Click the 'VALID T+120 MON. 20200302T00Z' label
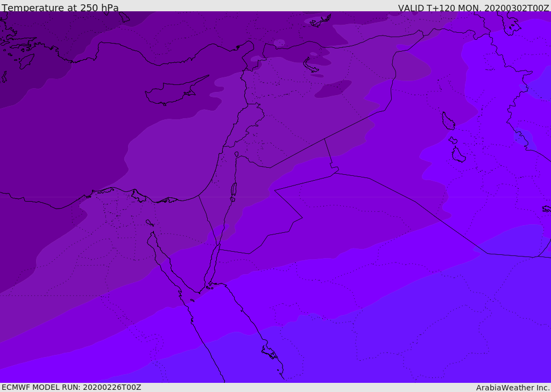The width and height of the screenshot is (551, 392). [x=474, y=8]
